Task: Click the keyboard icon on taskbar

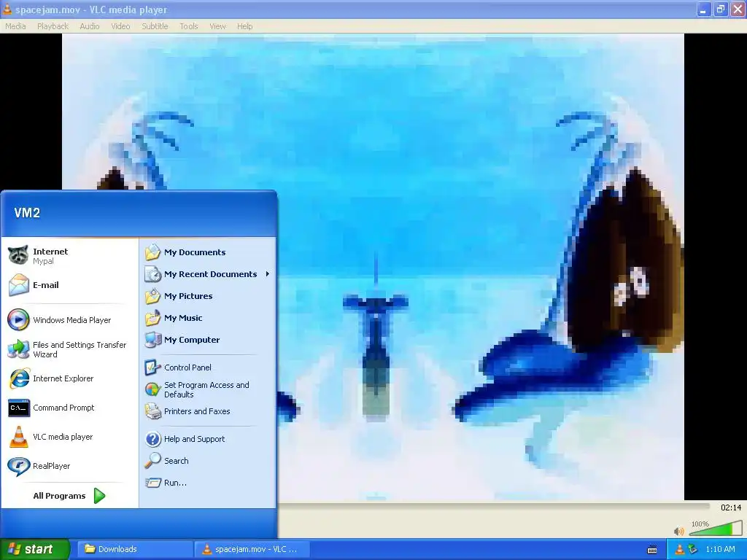Action: point(652,550)
